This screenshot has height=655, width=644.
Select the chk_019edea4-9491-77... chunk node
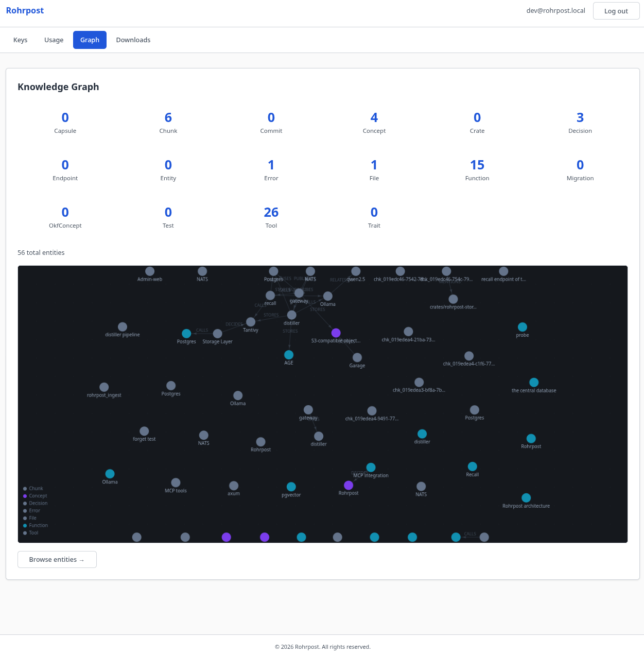point(372,411)
